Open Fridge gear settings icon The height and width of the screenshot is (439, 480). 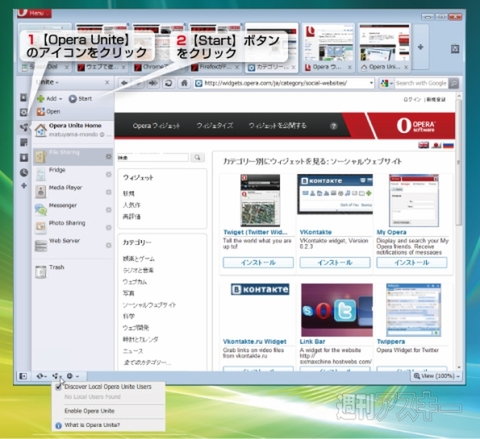pyautogui.click(x=108, y=174)
